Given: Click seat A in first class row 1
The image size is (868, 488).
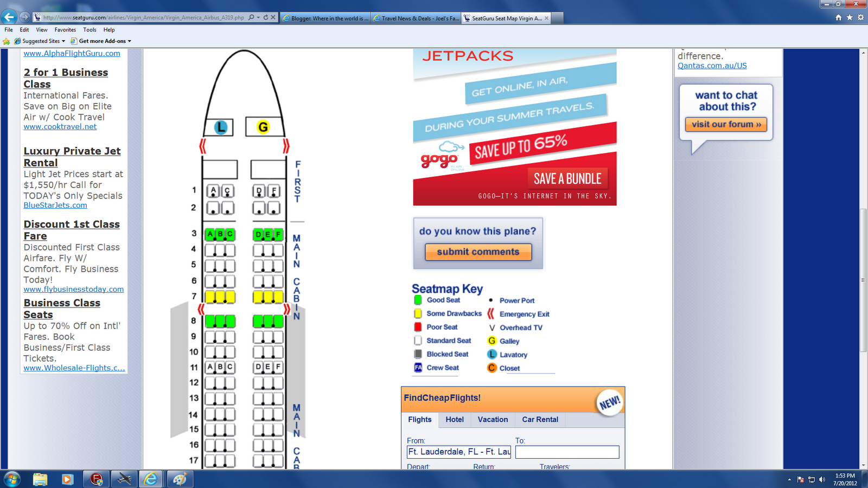Looking at the screenshot, I should coord(213,191).
